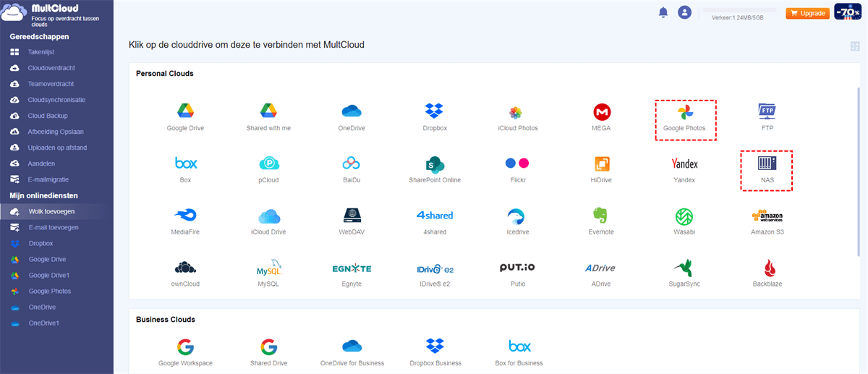Connect the OneDrive personal cloud
Screen dimensions: 868x374
pos(352,111)
